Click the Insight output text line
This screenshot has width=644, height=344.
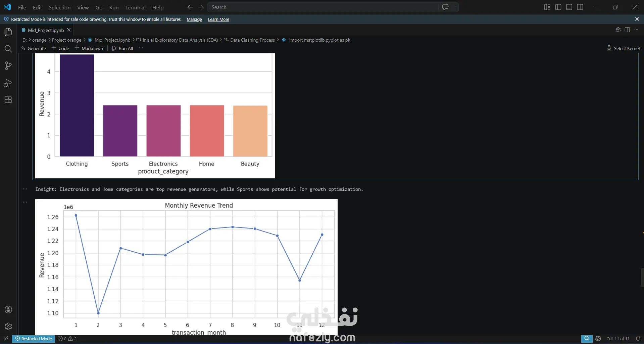pos(199,189)
